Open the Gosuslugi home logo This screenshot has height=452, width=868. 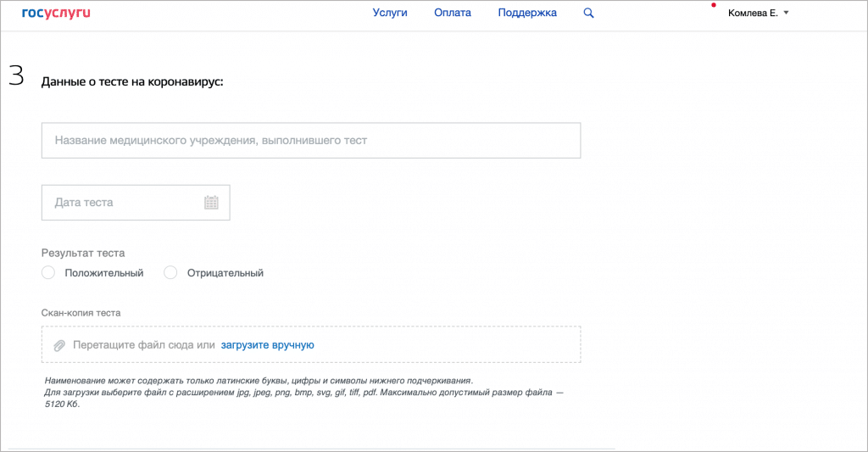coord(56,14)
